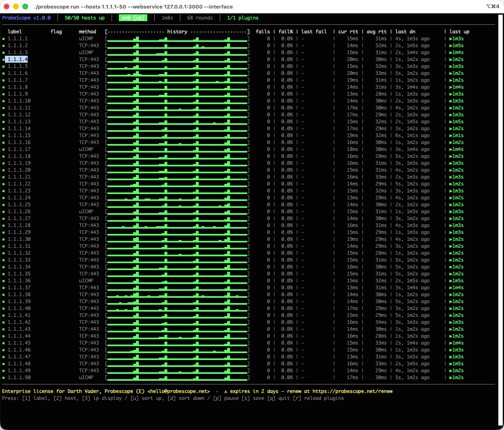This screenshot has width=504, height=430.
Task: Click the [p] pause hint
Action: 226,398
